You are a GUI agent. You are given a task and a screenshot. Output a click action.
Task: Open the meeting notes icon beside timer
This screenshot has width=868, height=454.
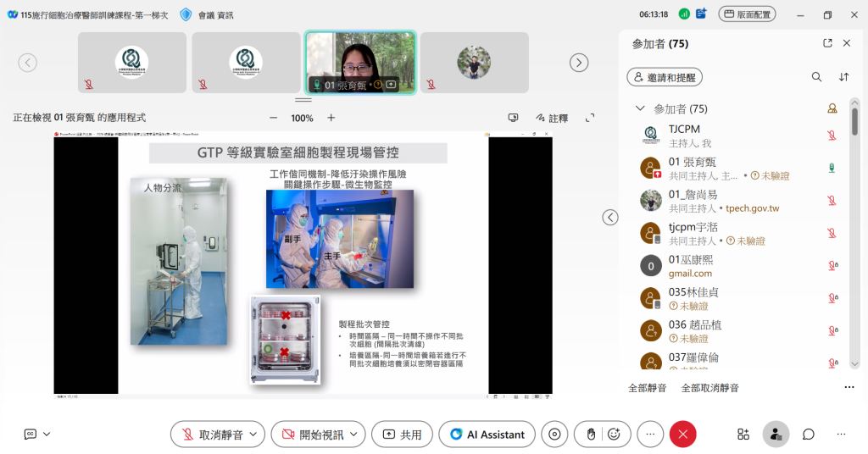coord(701,14)
